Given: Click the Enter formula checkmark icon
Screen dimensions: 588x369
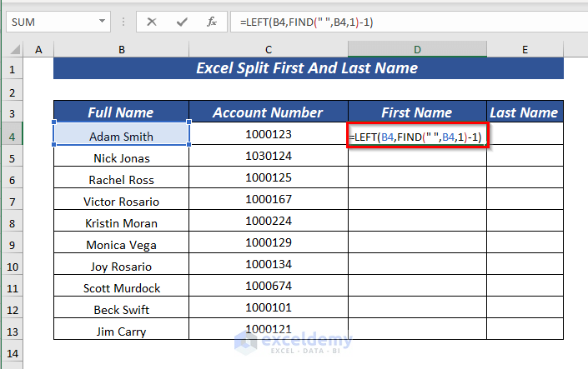Looking at the screenshot, I should click(x=181, y=22).
